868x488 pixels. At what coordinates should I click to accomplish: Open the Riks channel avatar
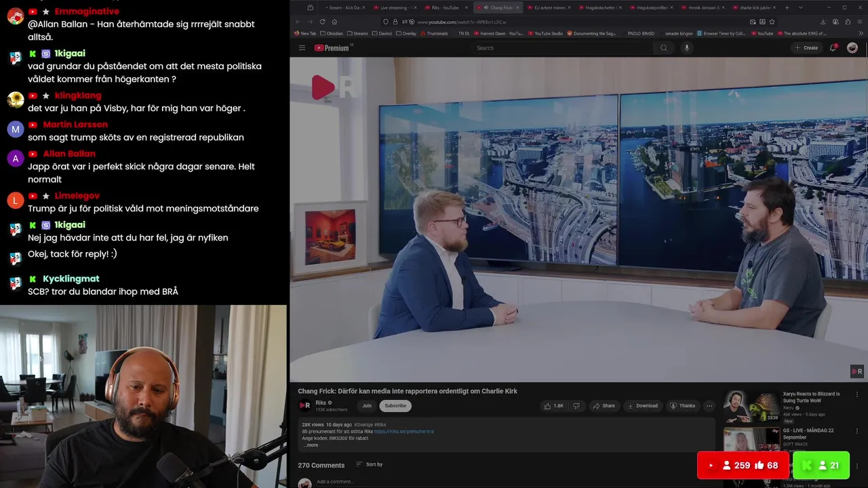[x=305, y=406]
